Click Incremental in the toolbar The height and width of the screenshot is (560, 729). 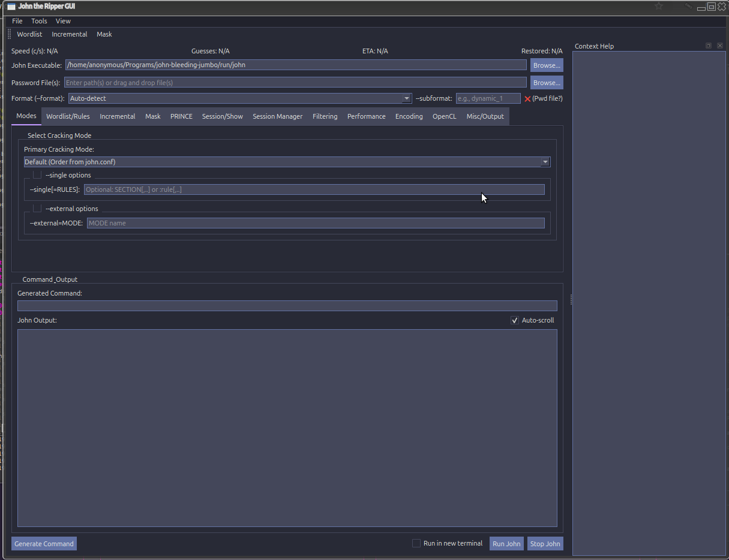(70, 34)
